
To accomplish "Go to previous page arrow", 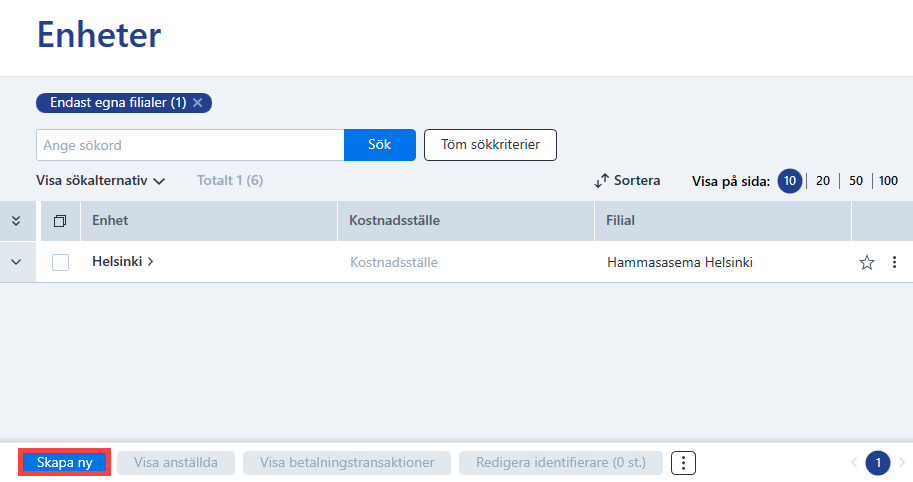I will (854, 463).
